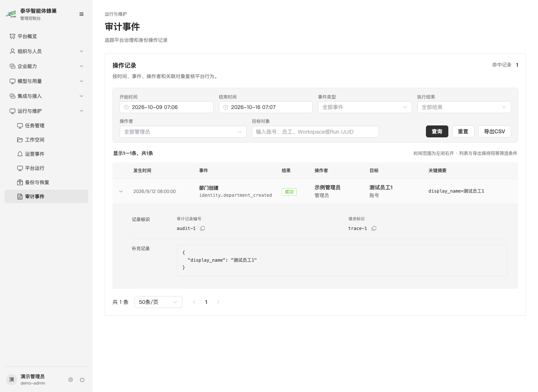
Task: Change the 50条/页 page size
Action: [x=158, y=302]
